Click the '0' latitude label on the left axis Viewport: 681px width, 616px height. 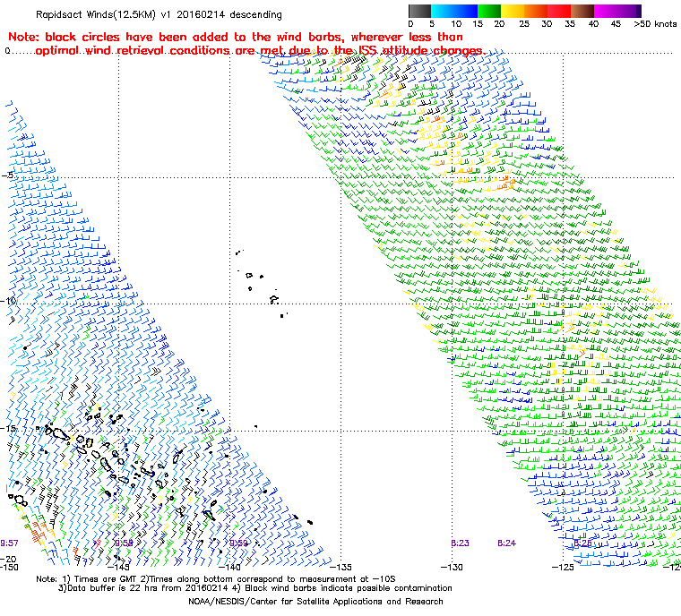tap(7, 51)
